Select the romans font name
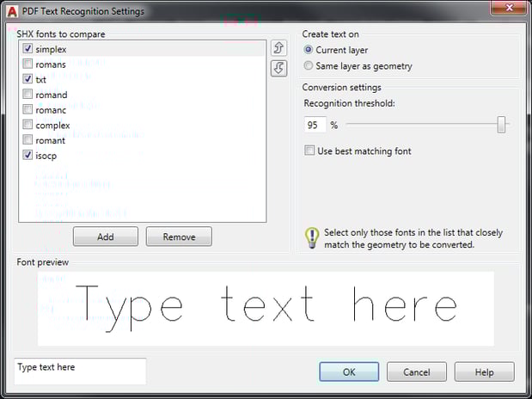 pyautogui.click(x=51, y=64)
